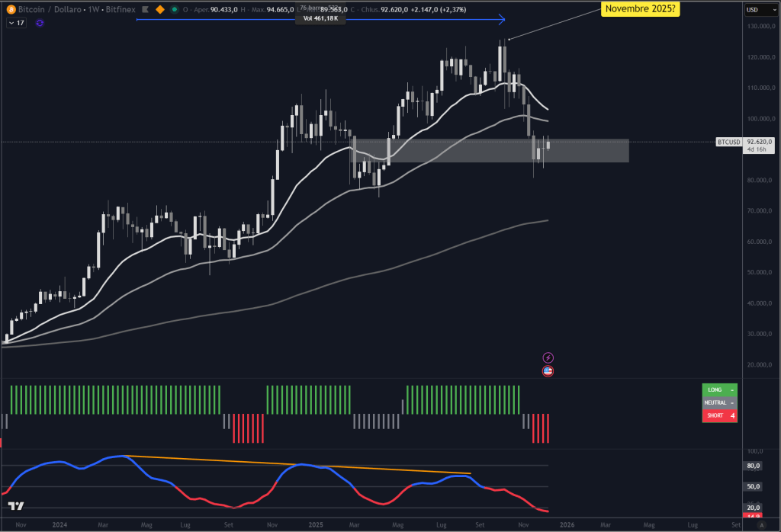Toggle the LONG signal row
This screenshot has height=532, width=781.
tap(719, 389)
